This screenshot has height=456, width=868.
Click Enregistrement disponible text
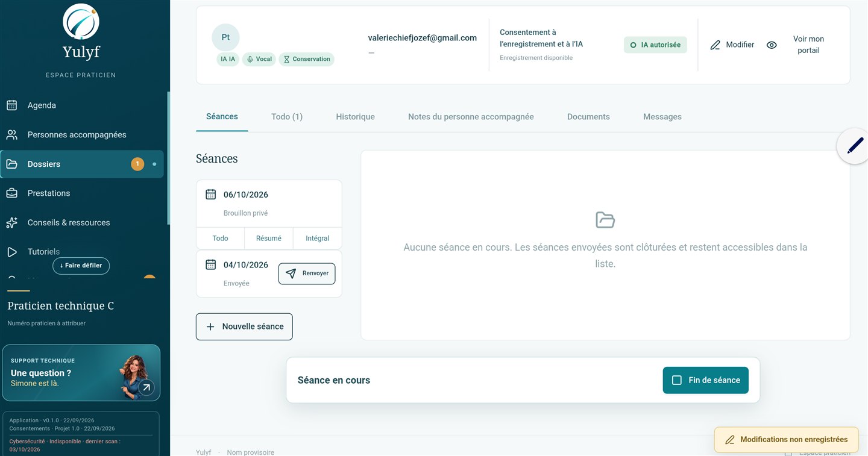[536, 58]
